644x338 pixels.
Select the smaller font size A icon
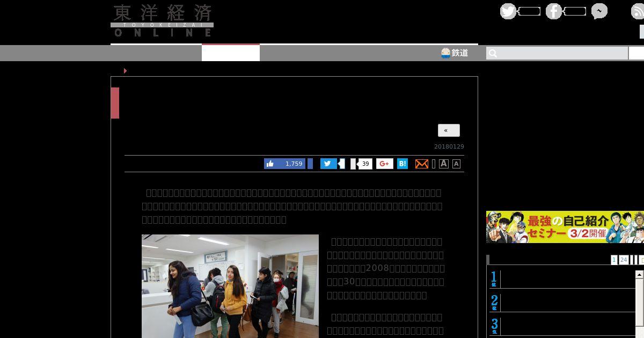456,164
